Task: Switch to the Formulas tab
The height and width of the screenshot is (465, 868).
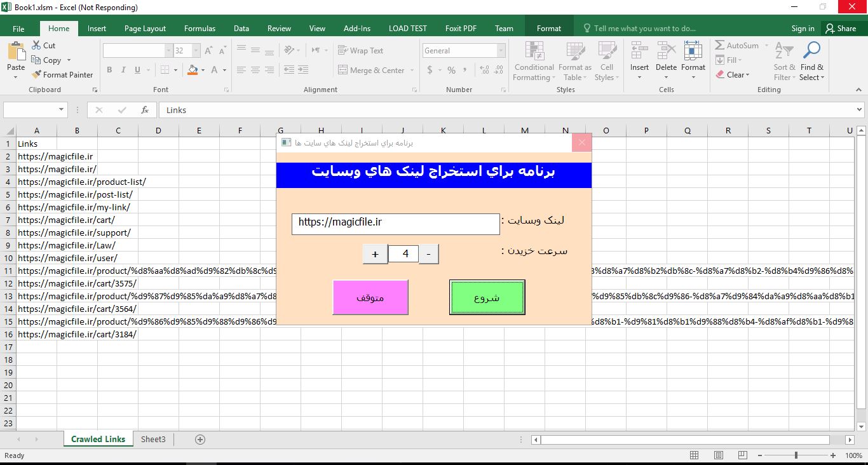Action: (200, 29)
